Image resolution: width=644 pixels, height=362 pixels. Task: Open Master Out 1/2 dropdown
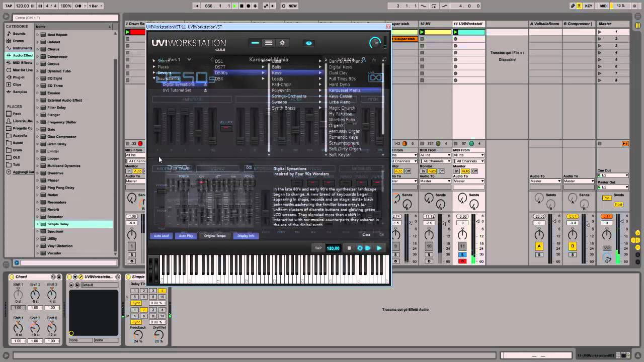click(613, 188)
